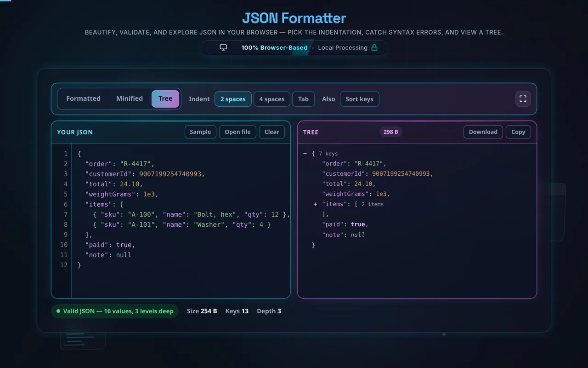Click the "2 items" count in tree
Viewport: 588px width, 368px height.
[x=372, y=204]
